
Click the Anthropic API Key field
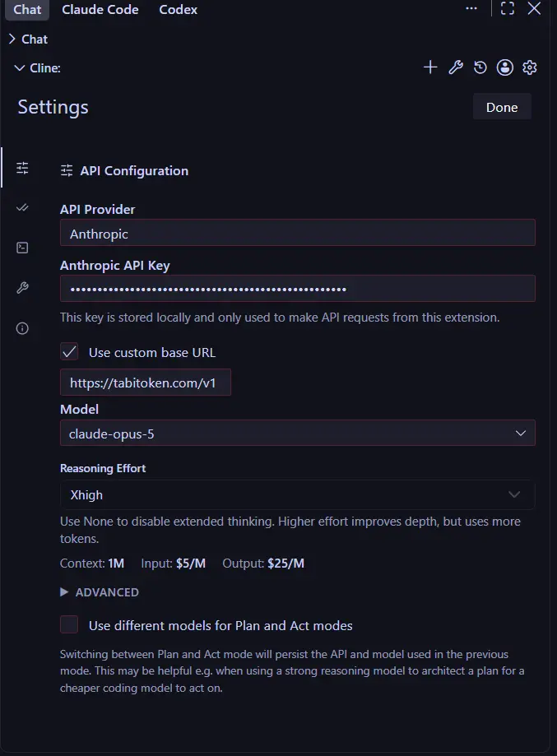click(x=298, y=288)
